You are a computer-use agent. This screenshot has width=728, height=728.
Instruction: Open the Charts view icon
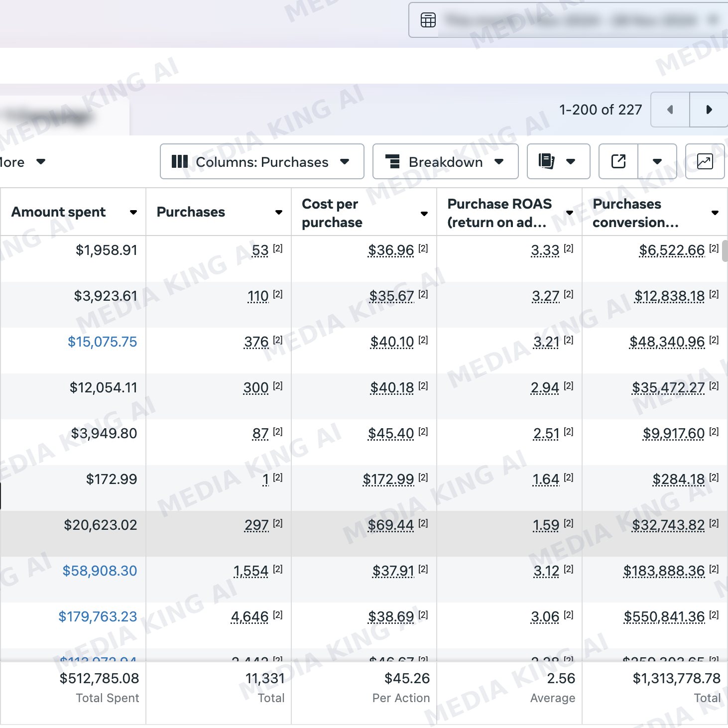point(705,161)
